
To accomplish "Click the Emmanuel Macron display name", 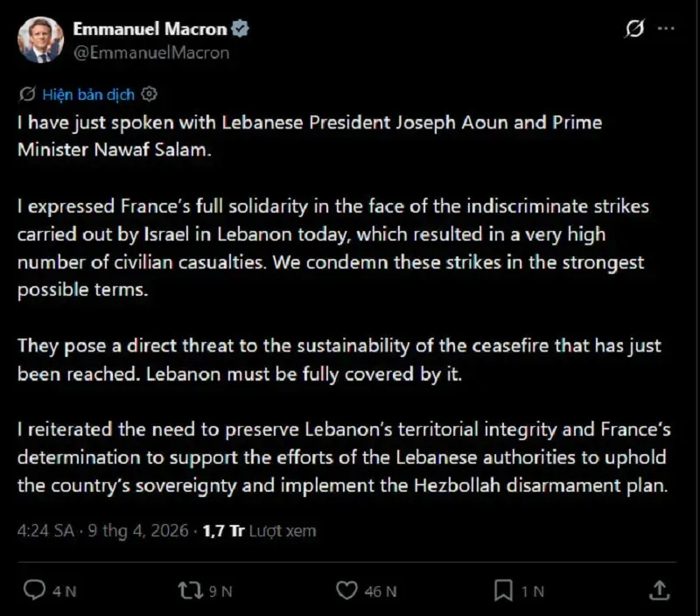I will 150,30.
